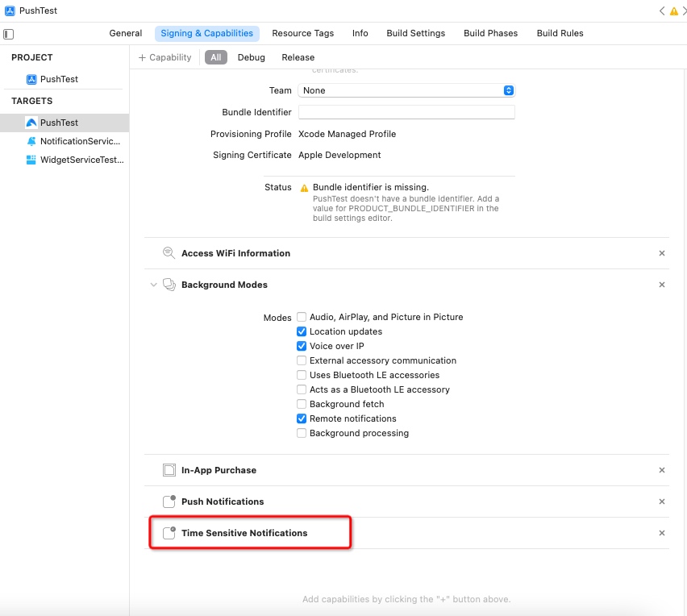
Task: Click the Bundle Identifier text field
Action: 406,112
